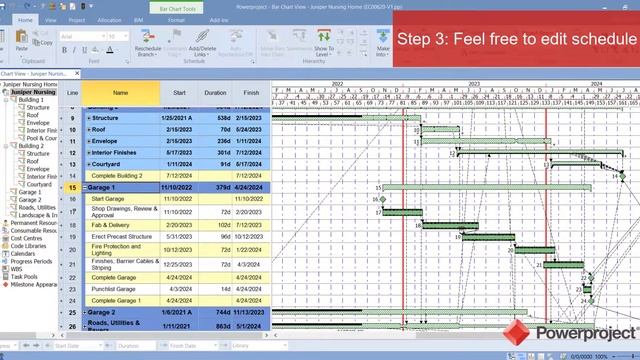Switch to the Home ribbon tab
The height and width of the screenshot is (360, 640).
click(x=25, y=20)
